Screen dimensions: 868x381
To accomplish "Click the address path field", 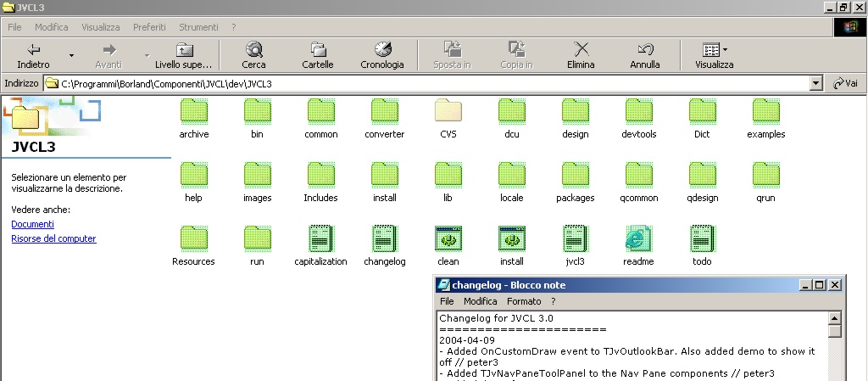I will [x=426, y=84].
